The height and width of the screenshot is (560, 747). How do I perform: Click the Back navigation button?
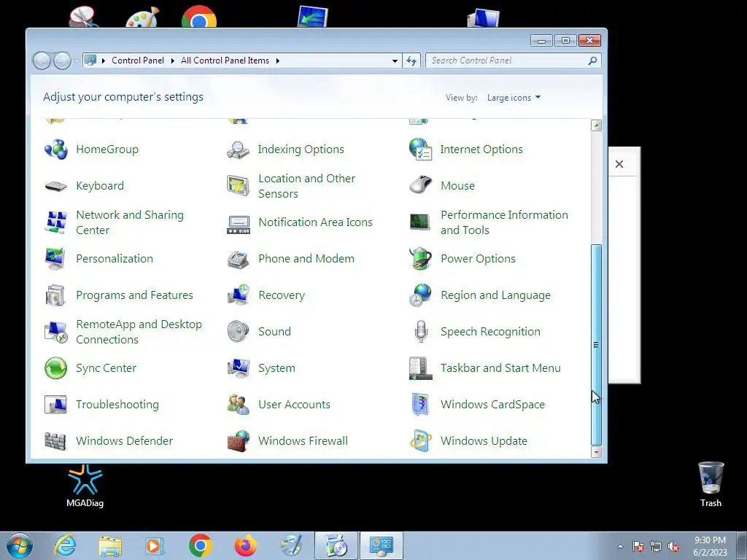pyautogui.click(x=42, y=61)
